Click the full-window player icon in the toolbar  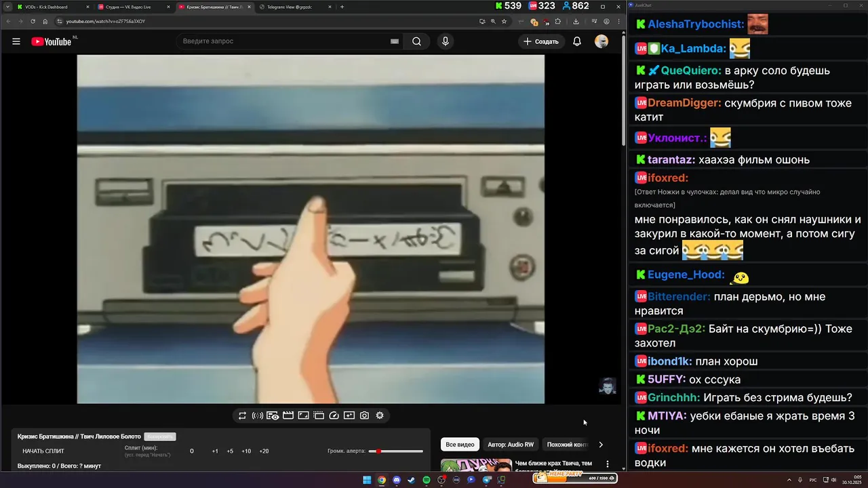click(319, 415)
